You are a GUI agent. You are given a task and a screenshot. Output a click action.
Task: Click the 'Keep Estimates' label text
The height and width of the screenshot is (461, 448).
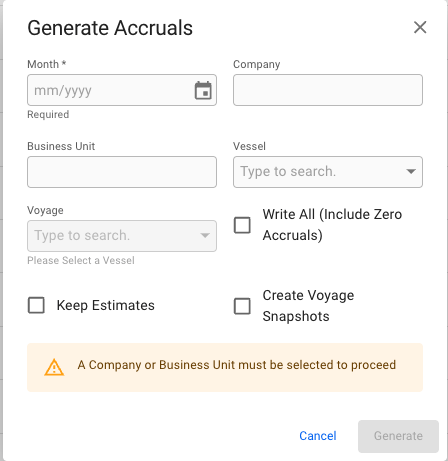[106, 305]
